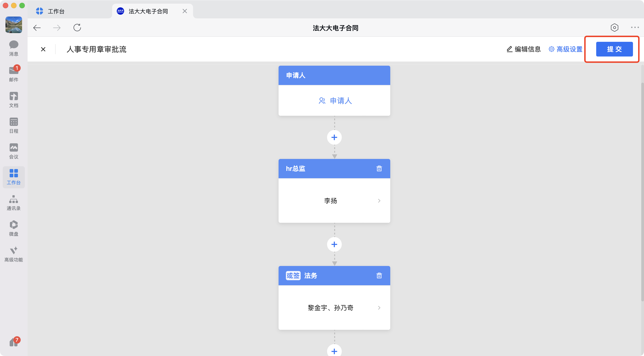Delete the 法务 approval node
644x356 pixels.
click(379, 276)
